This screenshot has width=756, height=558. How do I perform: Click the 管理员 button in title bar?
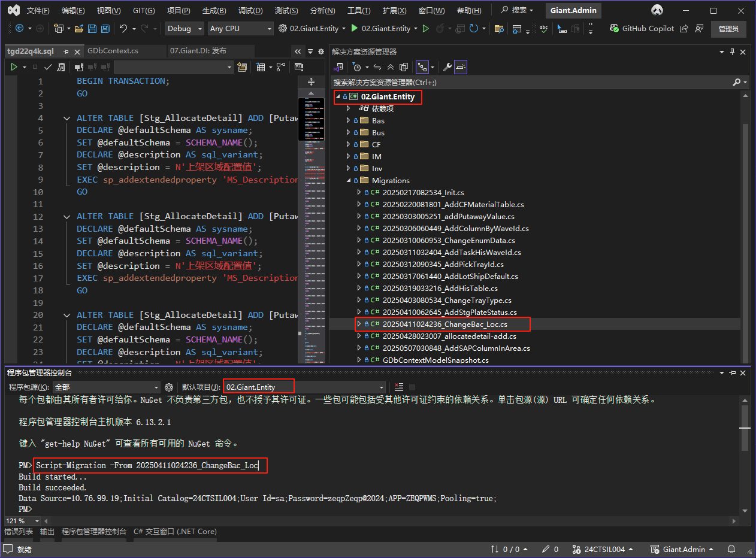pos(728,29)
